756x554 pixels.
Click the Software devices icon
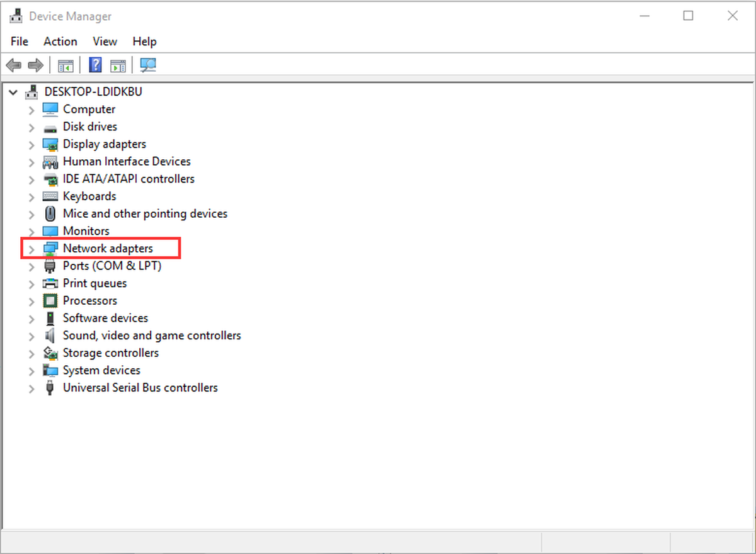tap(50, 319)
